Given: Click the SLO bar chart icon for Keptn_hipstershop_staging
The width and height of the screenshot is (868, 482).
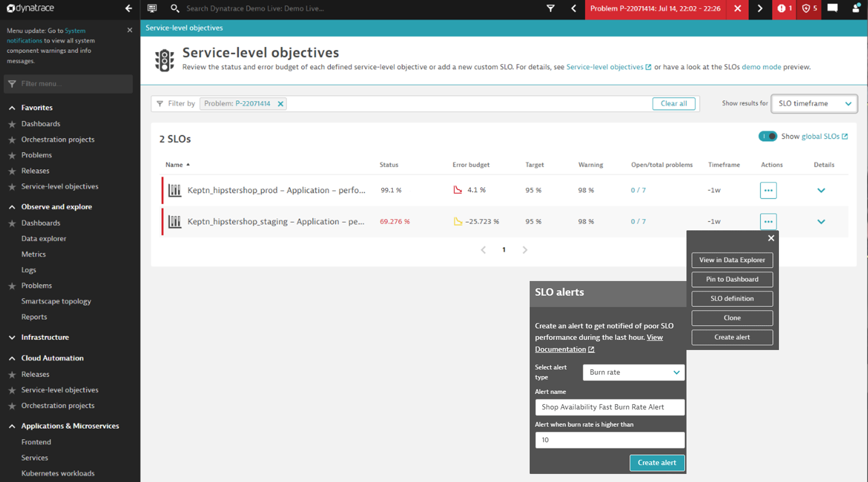Looking at the screenshot, I should coord(175,221).
